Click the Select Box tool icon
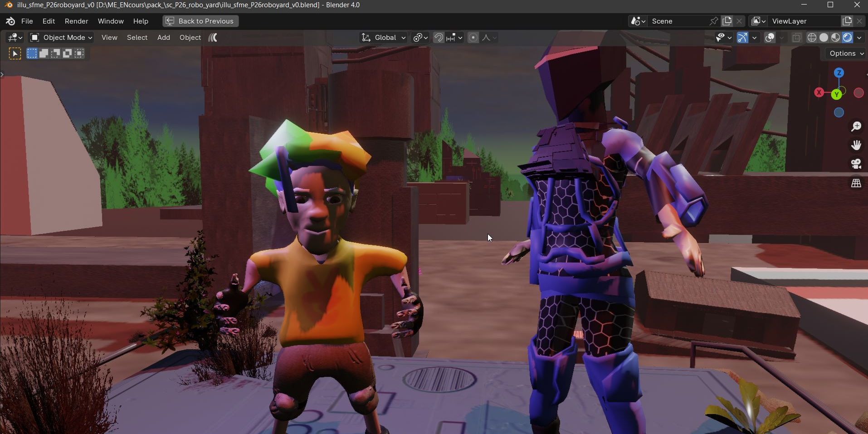Viewport: 868px width, 434px height. point(15,54)
